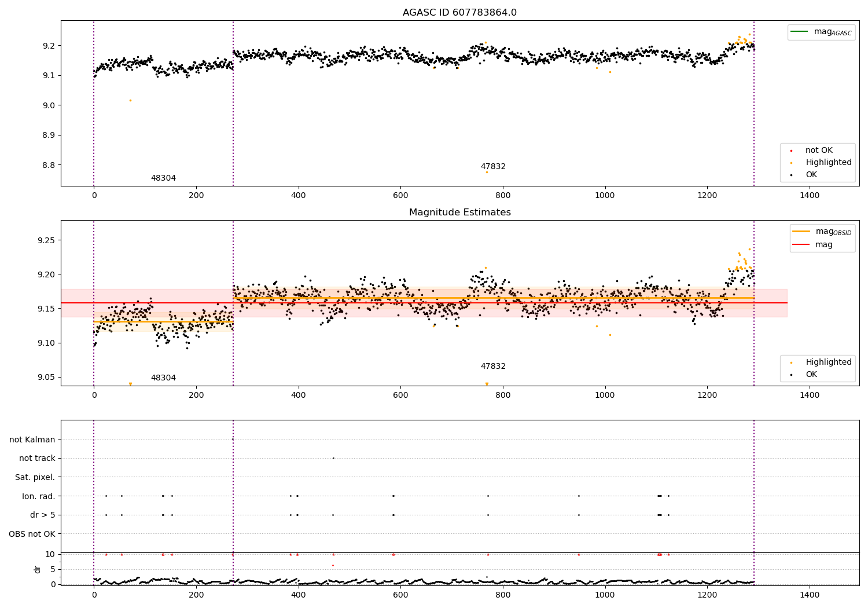The width and height of the screenshot is (868, 608).
Task: Click the "Sat. pixel." row label
Action: coord(35,478)
